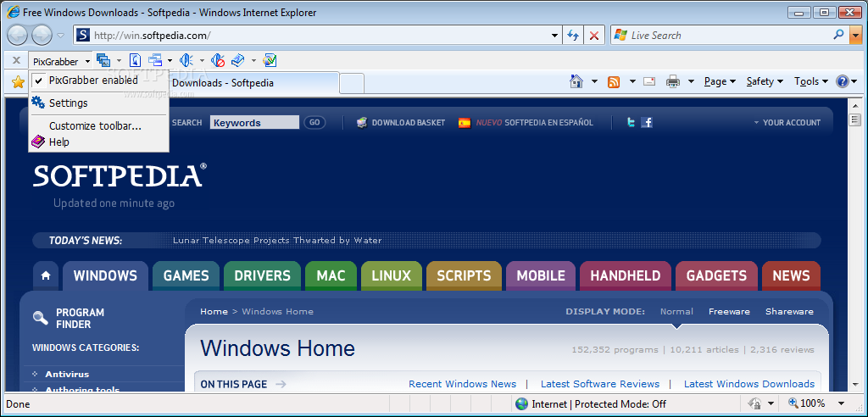Image resolution: width=868 pixels, height=417 pixels.
Task: Go forward with the Forward arrow
Action: point(42,36)
